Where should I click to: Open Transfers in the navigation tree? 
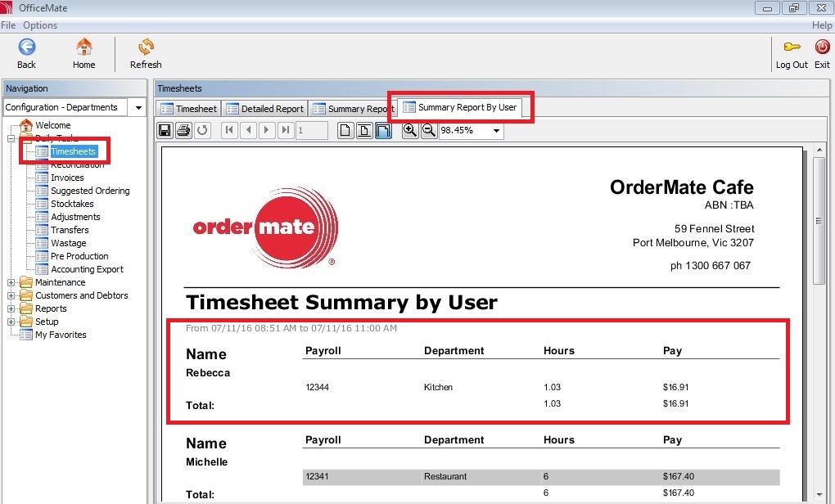pyautogui.click(x=70, y=230)
